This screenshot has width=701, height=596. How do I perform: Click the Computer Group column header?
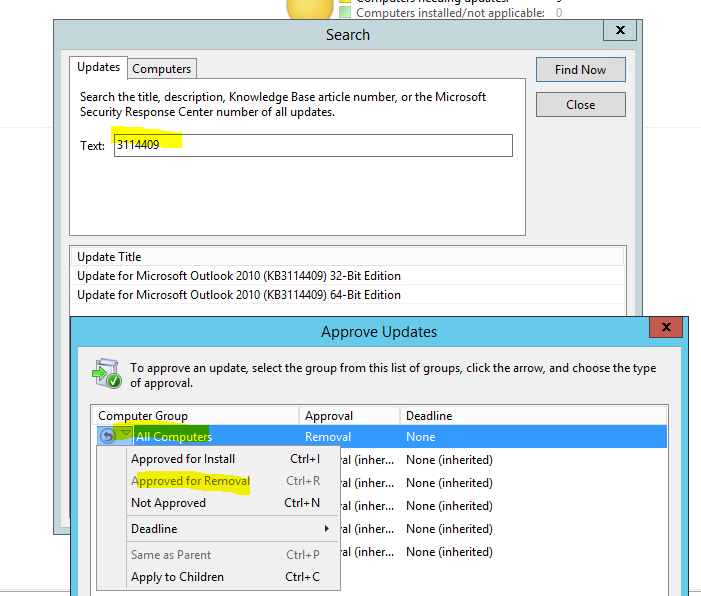[x=196, y=416]
